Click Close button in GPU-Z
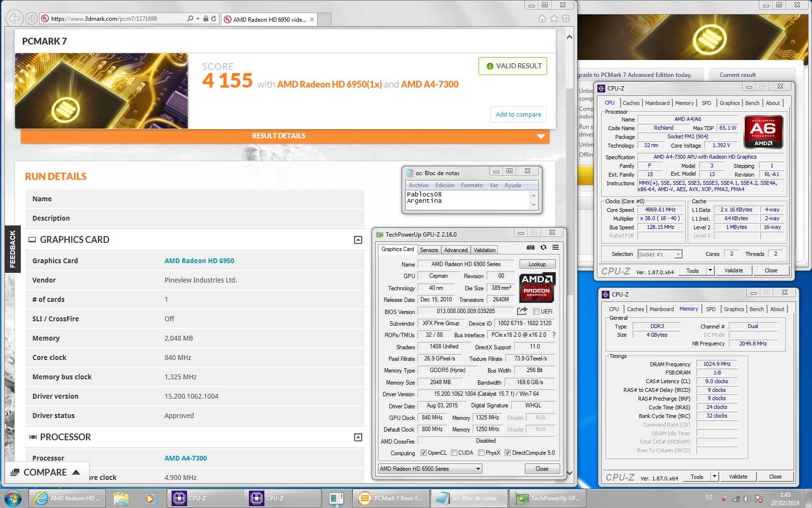Viewport: 812px width, 508px height. pyautogui.click(x=542, y=469)
